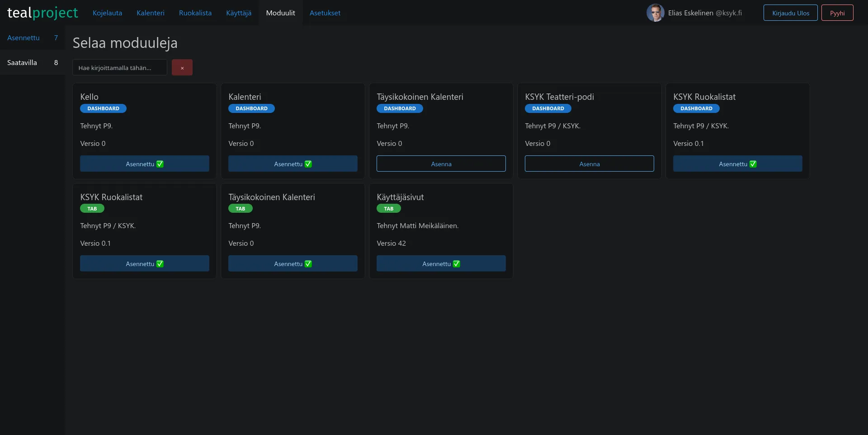Click the green checkmark on Kello's install button
This screenshot has height=435, width=868.
160,164
